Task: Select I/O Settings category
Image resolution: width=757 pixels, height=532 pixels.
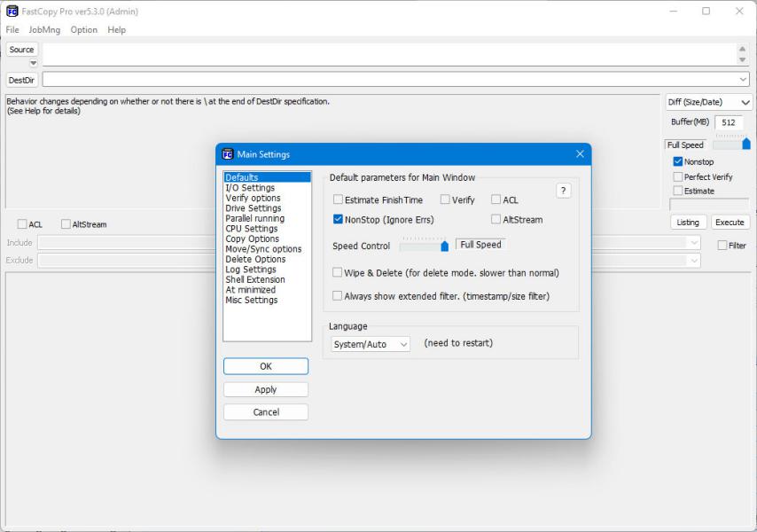Action: coord(267,187)
